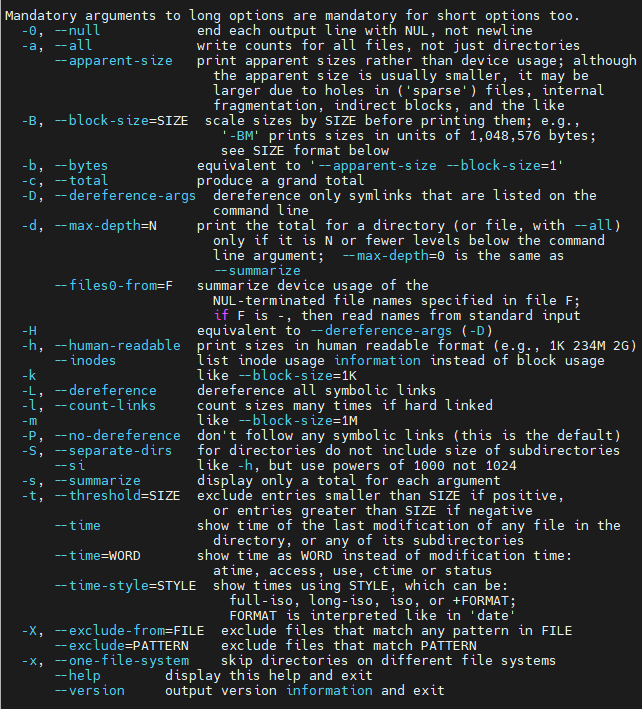This screenshot has height=709, width=642.
Task: Click the --one-file-system option
Action: pyautogui.click(x=122, y=661)
